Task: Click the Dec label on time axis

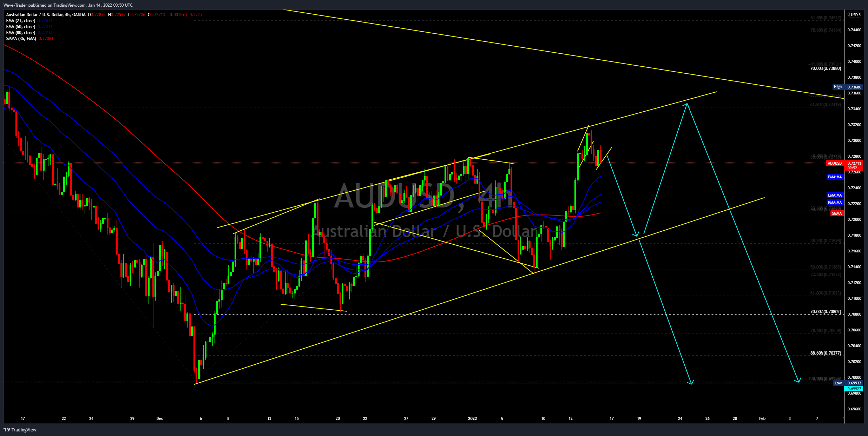Action: [x=160, y=418]
